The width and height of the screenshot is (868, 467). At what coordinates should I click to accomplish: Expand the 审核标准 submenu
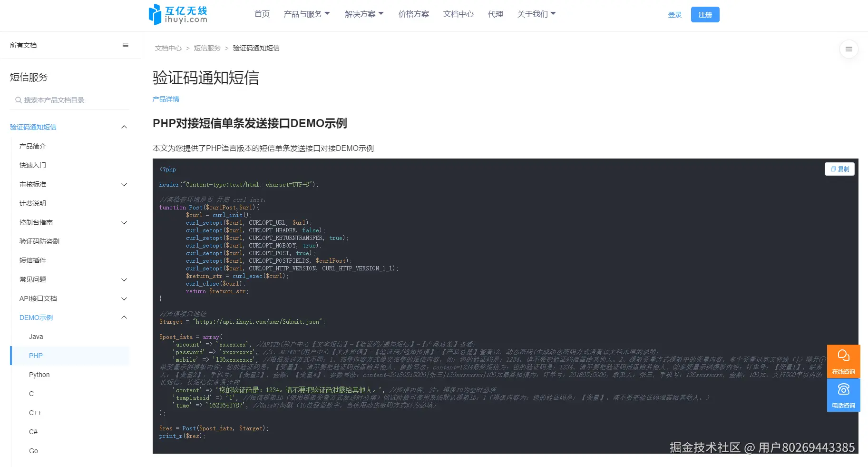click(x=124, y=184)
